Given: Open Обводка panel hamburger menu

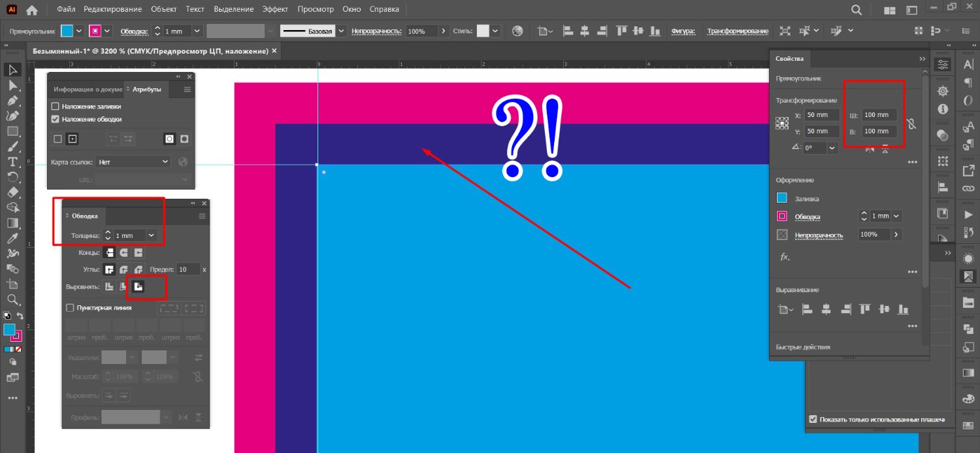Looking at the screenshot, I should click(x=202, y=216).
